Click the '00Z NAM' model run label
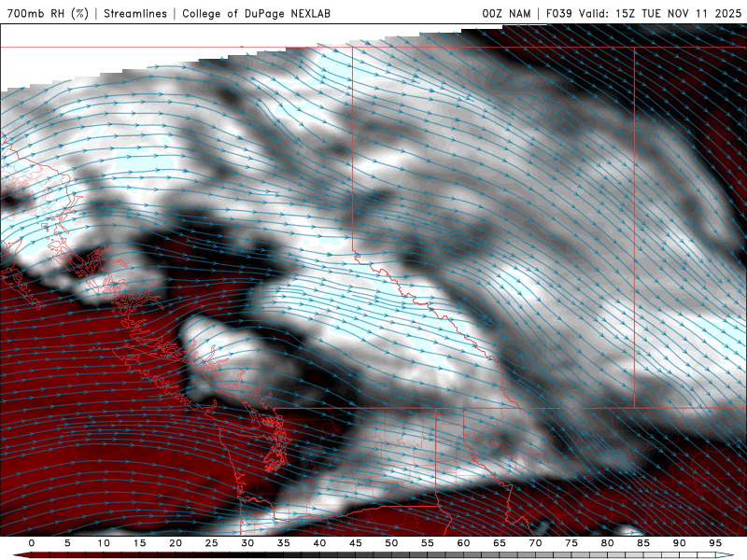 coord(506,13)
